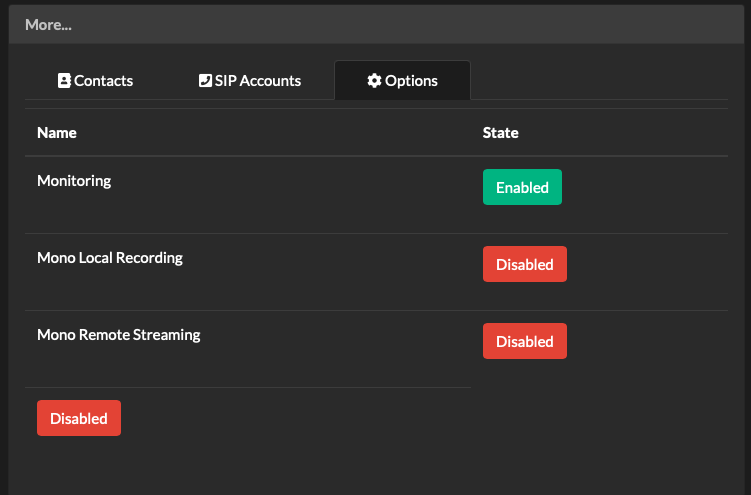The image size is (751, 495).
Task: Enable Mono Local Recording
Action: point(524,264)
